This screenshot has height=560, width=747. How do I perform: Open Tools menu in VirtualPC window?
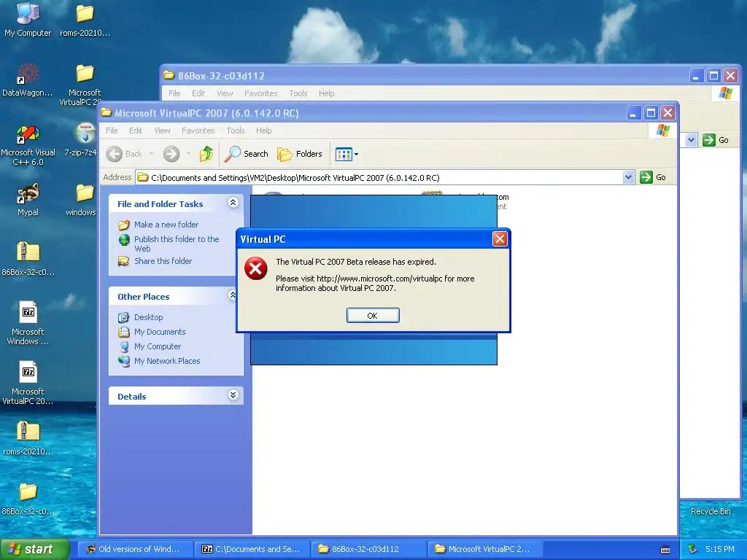coord(236,131)
